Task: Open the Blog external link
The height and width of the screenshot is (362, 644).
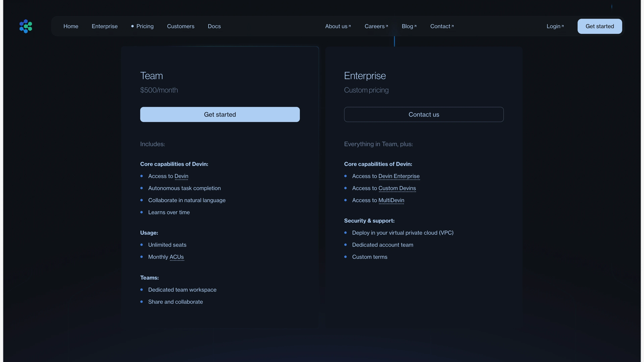Action: [409, 26]
